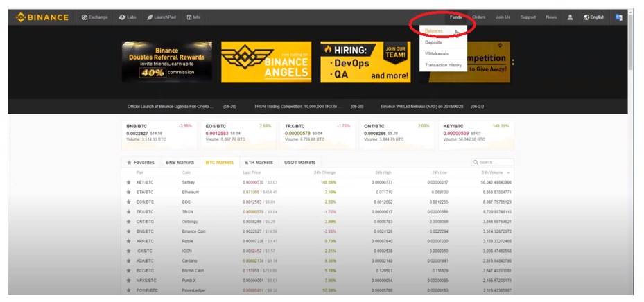Click the Binance logo in header
Image resolution: width=644 pixels, height=302 pixels.
pos(42,17)
